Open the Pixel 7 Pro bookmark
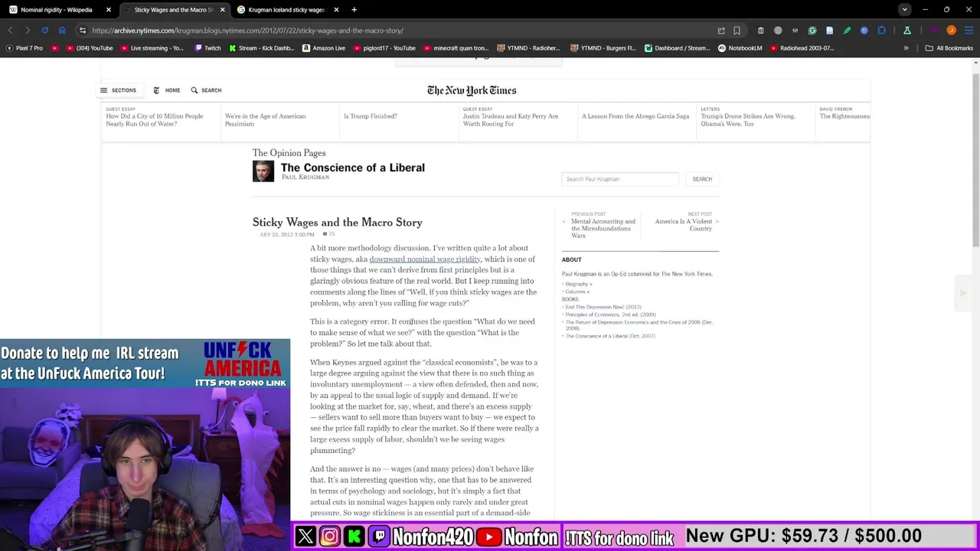Image resolution: width=980 pixels, height=551 pixels. click(x=25, y=48)
